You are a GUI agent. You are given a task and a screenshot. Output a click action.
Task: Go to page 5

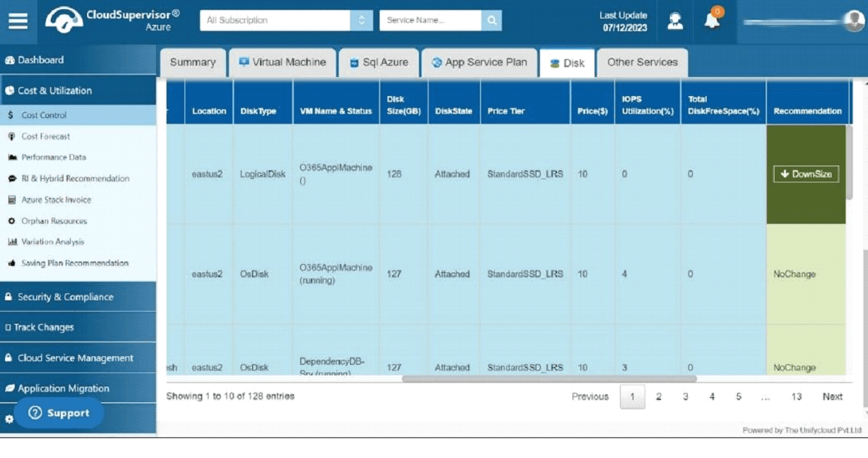pos(739,397)
